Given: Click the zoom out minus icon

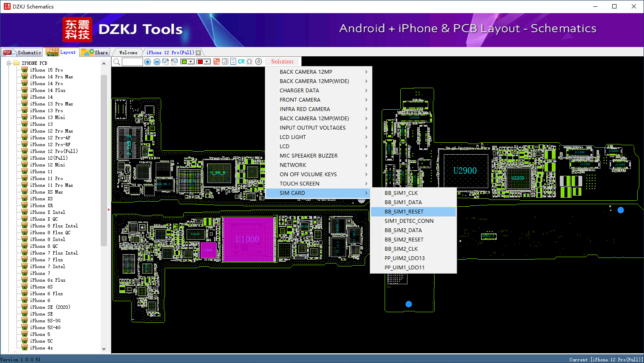Looking at the screenshot, I should [157, 62].
